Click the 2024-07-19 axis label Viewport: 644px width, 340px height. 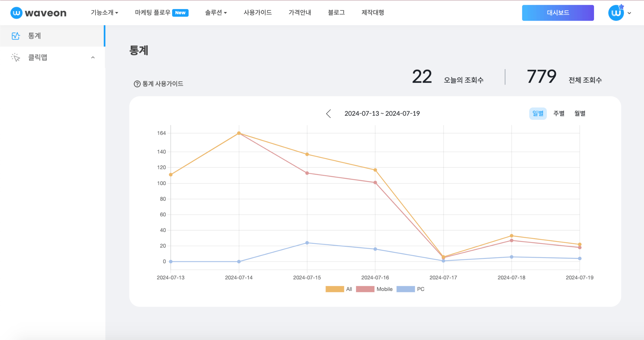[x=580, y=278]
